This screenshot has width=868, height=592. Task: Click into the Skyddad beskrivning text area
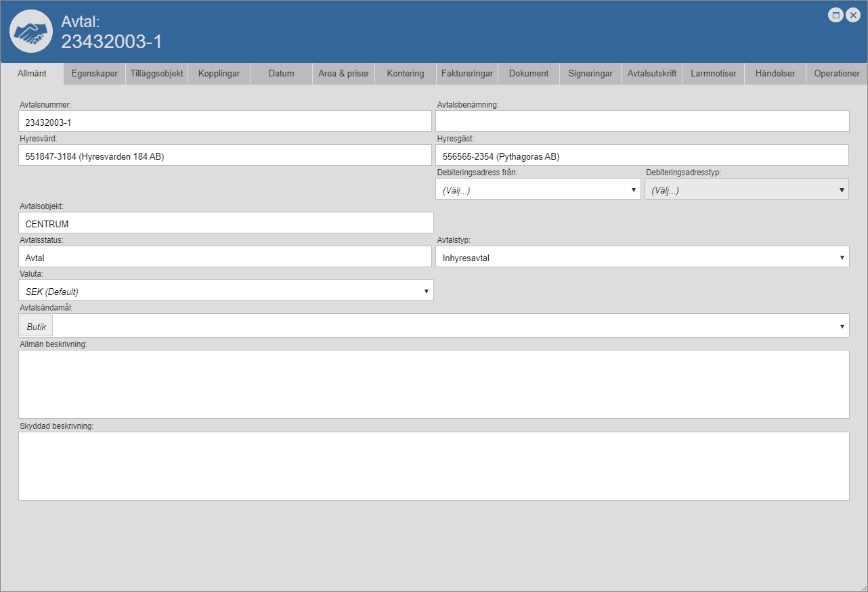[x=433, y=465]
